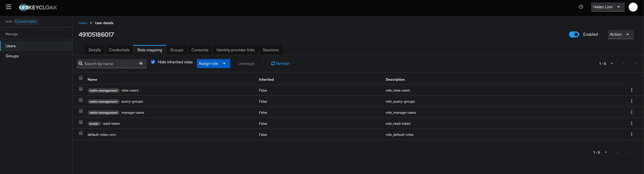Open kebab menu for default-roles-ccm row
This screenshot has width=644, height=174.
pyautogui.click(x=631, y=134)
